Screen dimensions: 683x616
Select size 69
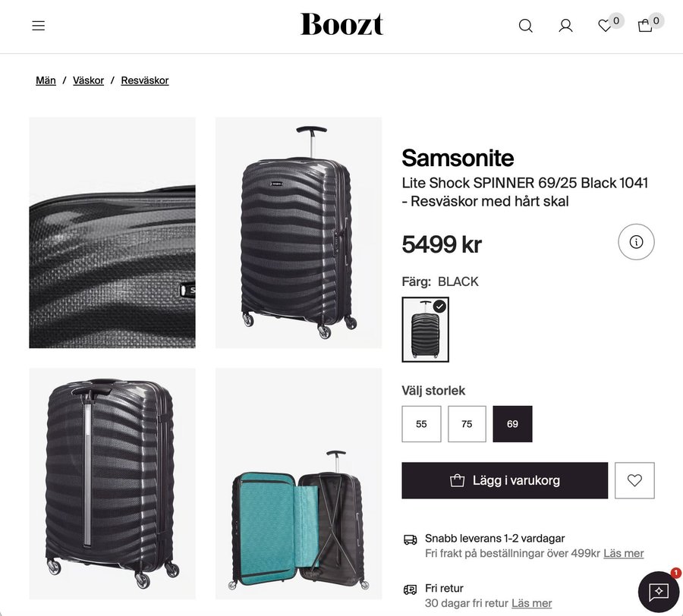(x=512, y=424)
